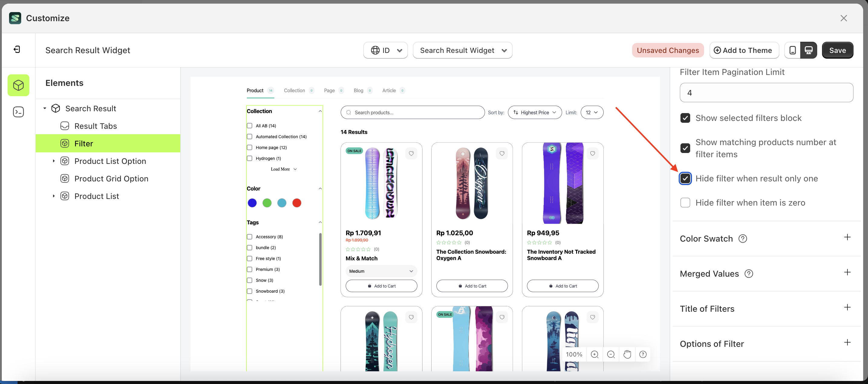Open the Sort by Highest Price dropdown

click(x=534, y=112)
